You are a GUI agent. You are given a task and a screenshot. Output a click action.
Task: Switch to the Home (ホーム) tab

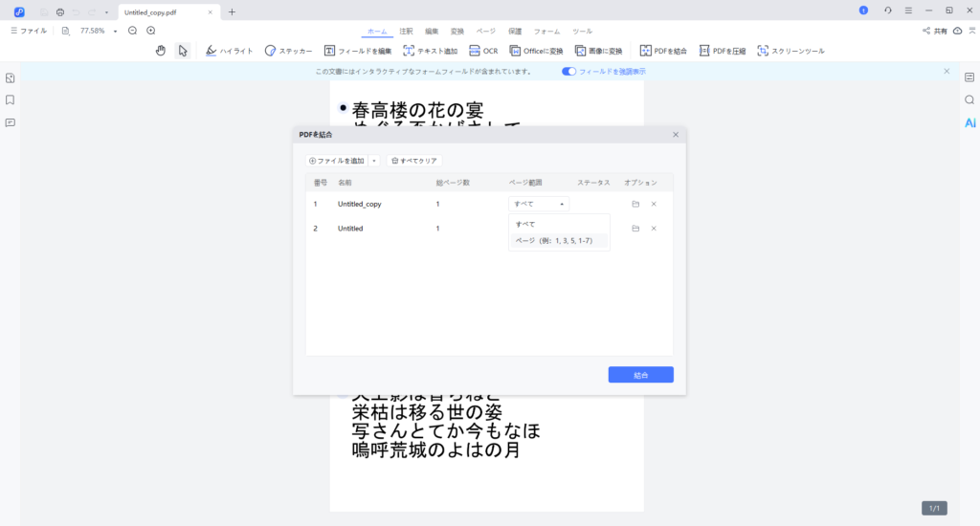377,32
